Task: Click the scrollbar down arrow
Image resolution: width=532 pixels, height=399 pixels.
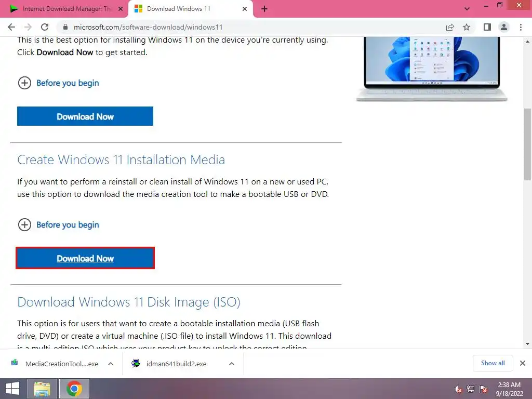Action: (x=527, y=344)
